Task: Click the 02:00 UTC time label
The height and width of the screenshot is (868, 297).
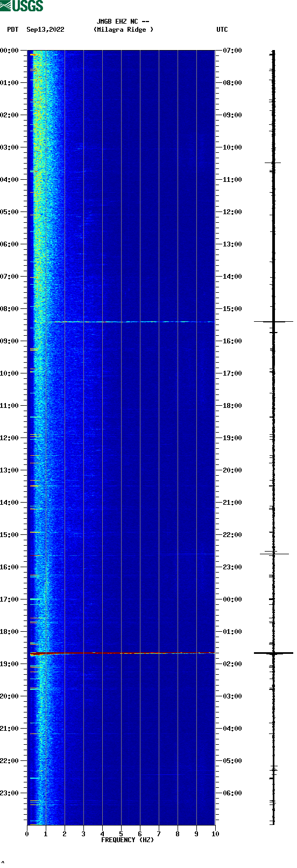Action: 232,664
